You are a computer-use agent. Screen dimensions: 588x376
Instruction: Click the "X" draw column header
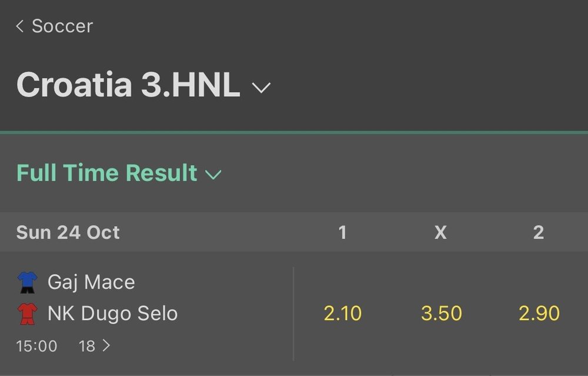tap(440, 232)
